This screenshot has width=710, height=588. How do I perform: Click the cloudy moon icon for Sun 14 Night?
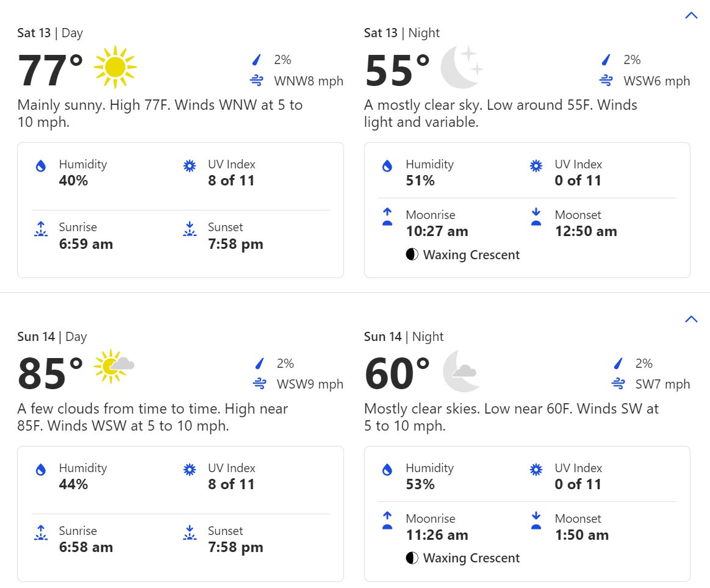[461, 370]
